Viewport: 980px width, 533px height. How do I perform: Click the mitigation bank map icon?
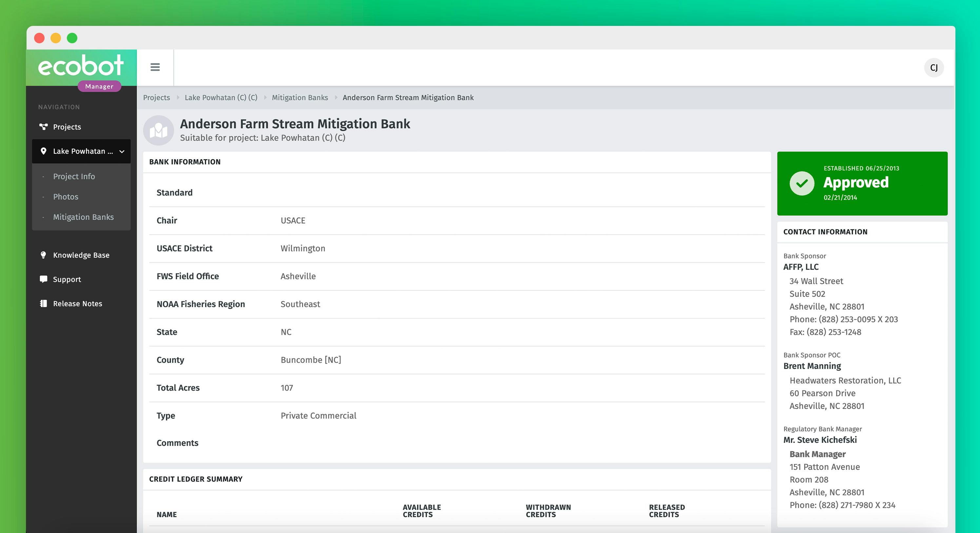(x=158, y=130)
